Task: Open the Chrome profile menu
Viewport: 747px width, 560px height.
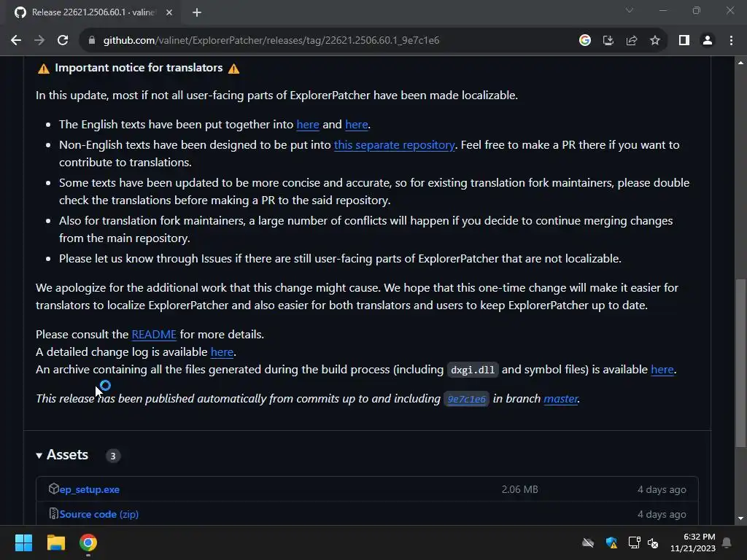Action: pos(708,41)
